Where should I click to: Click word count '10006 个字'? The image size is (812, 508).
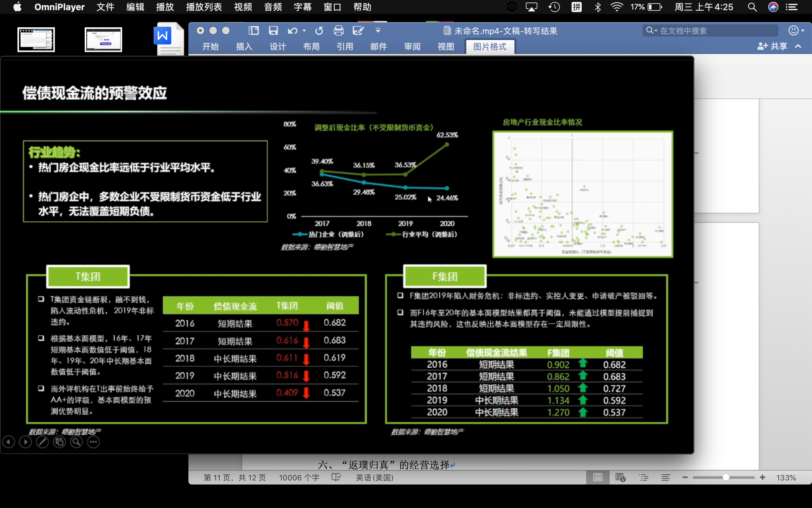299,478
